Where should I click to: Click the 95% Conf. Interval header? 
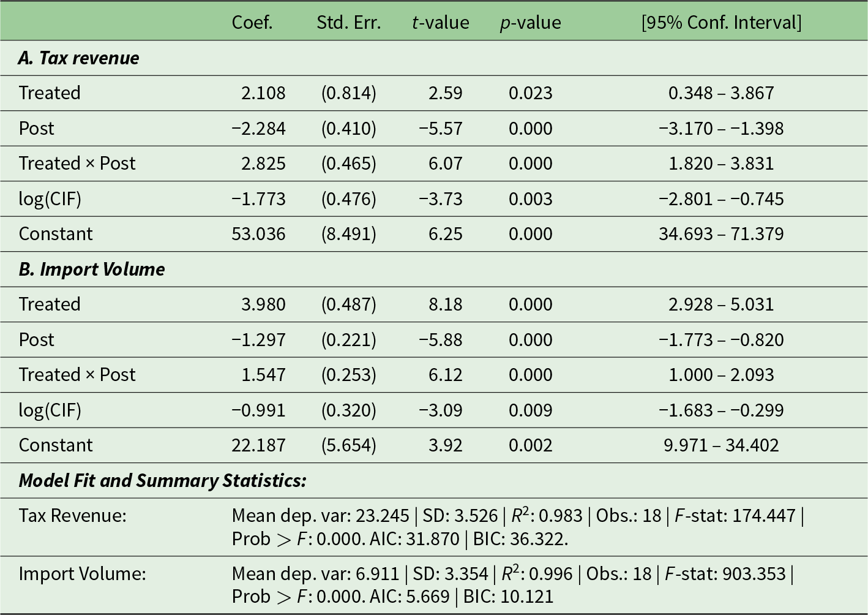[x=721, y=23]
